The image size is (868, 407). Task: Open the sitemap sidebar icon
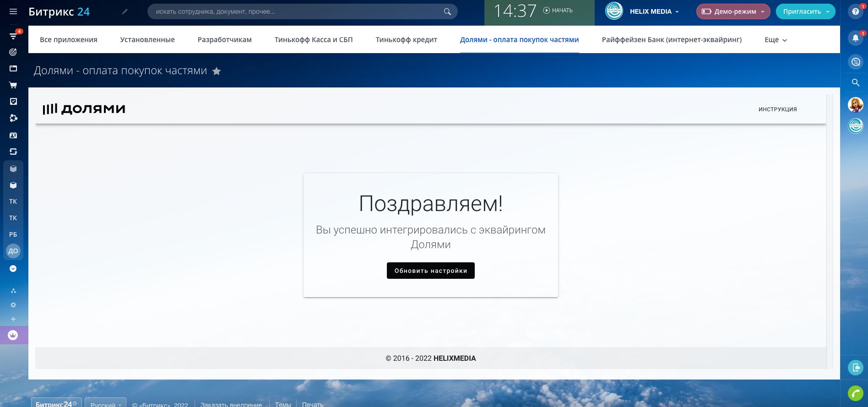(13, 291)
